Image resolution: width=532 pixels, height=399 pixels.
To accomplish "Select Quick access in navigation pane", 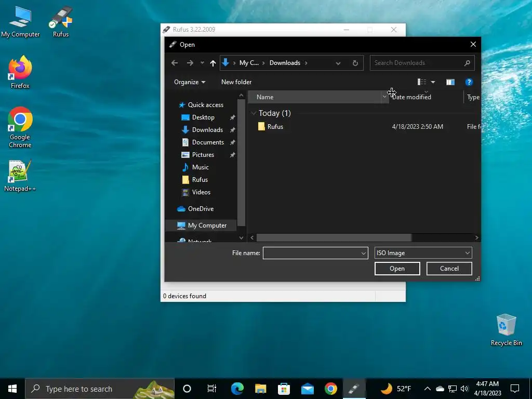I will (205, 105).
